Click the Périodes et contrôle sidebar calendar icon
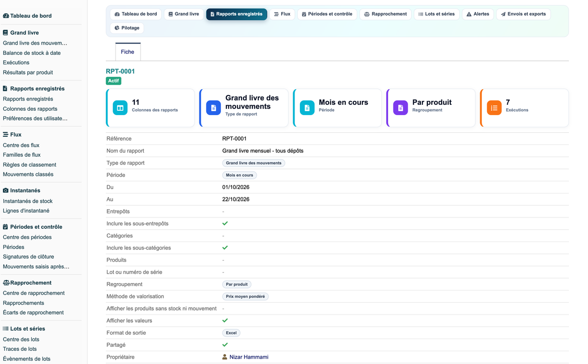Viewport: 588px width, 364px height. click(5, 227)
